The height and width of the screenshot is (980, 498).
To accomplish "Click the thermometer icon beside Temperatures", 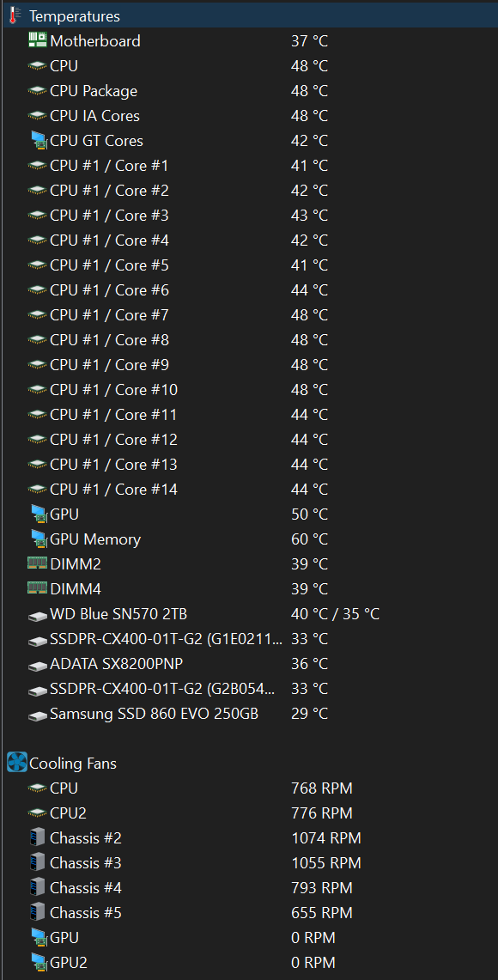I will tap(15, 15).
